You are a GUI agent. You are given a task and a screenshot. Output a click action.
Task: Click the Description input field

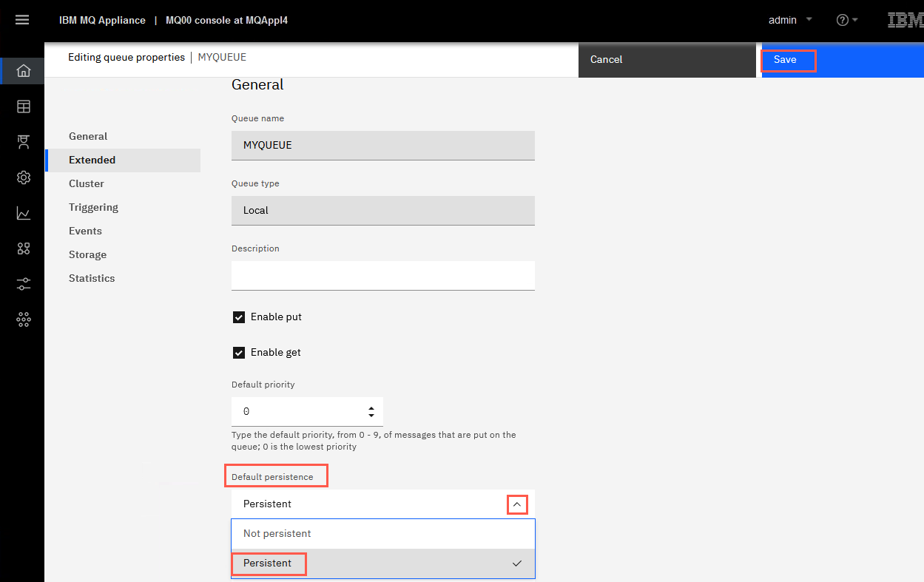click(x=382, y=275)
